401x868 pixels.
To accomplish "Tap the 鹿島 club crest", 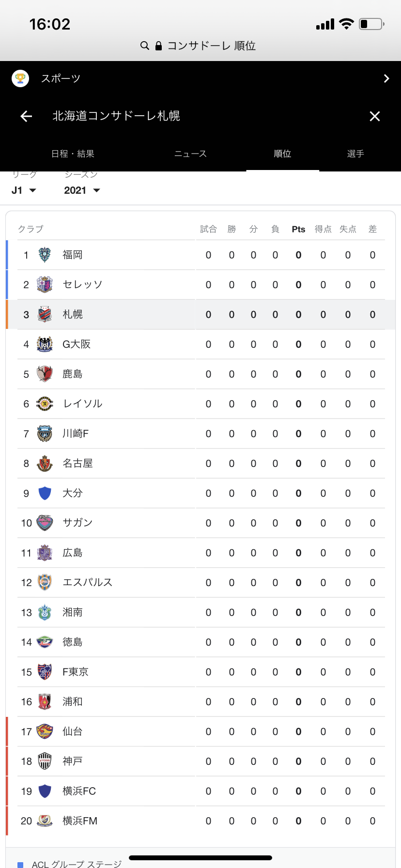I will 45,374.
